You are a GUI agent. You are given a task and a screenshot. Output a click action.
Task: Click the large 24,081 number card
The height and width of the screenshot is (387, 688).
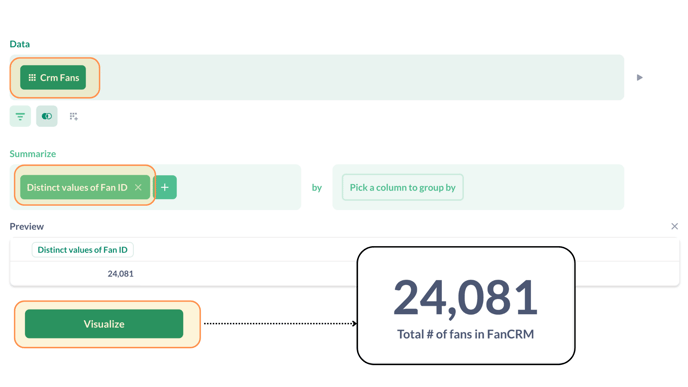(466, 298)
